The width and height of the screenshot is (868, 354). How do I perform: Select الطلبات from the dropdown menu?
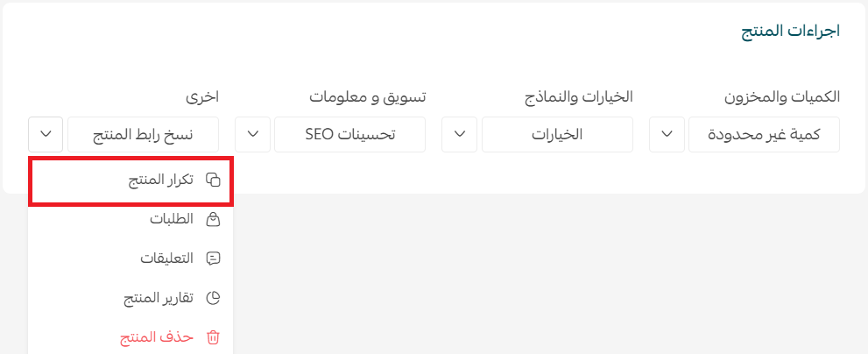[172, 219]
